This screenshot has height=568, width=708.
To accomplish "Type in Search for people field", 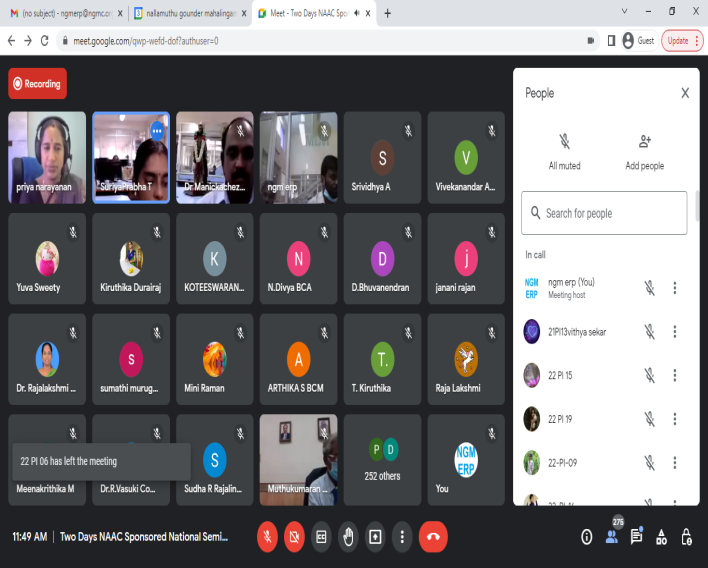I will (610, 213).
